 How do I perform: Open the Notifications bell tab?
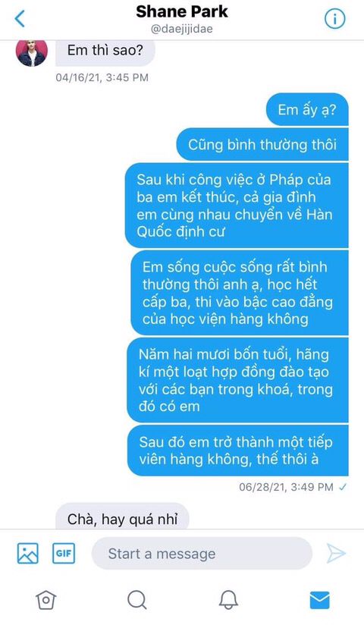pos(228,599)
